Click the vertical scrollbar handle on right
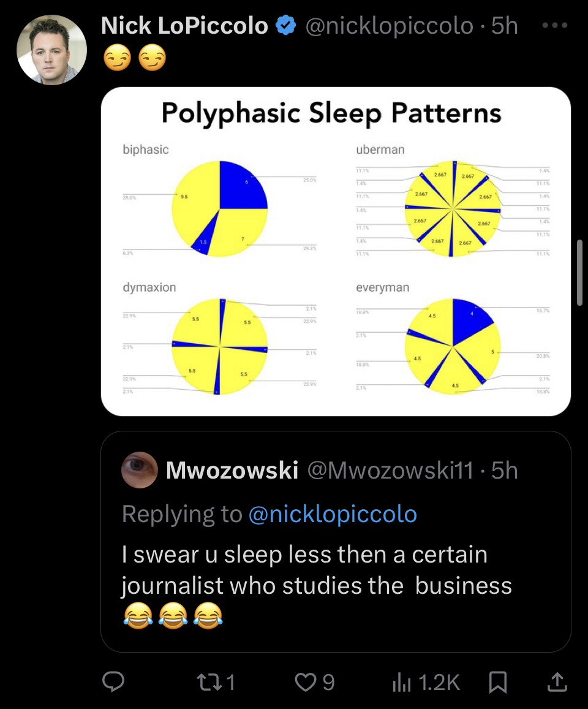 click(580, 273)
